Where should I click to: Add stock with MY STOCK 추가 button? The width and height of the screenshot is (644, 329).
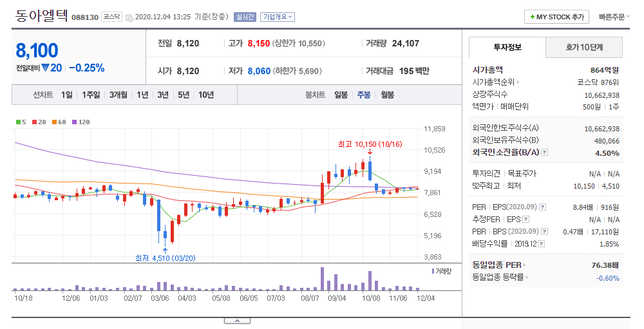coord(556,17)
